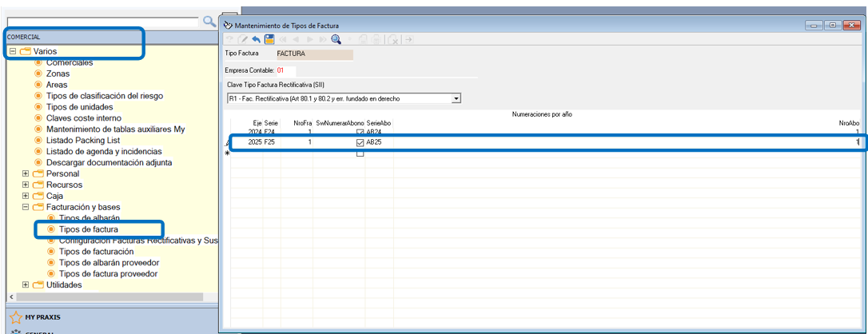Open the Areas tree item
The width and height of the screenshot is (868, 334).
coord(57,85)
